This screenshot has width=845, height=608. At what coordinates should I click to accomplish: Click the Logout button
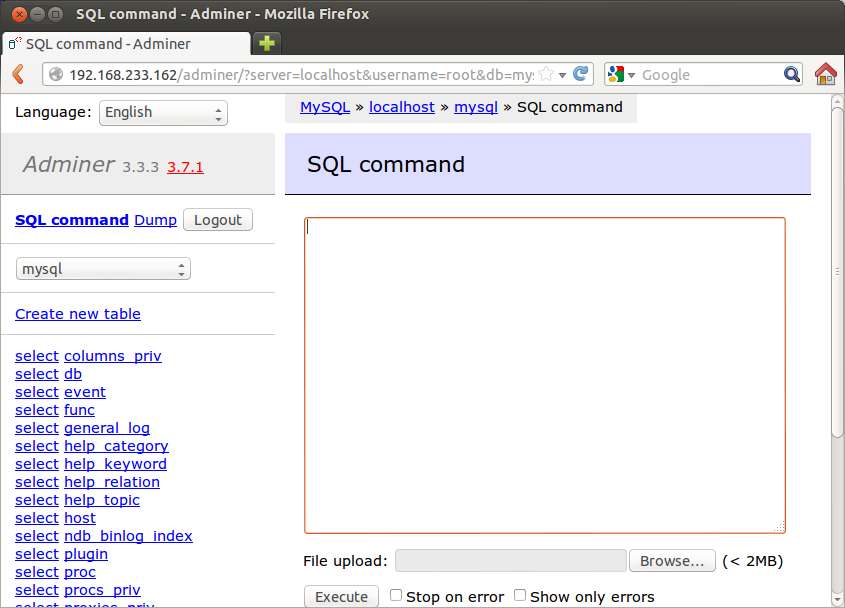[218, 220]
